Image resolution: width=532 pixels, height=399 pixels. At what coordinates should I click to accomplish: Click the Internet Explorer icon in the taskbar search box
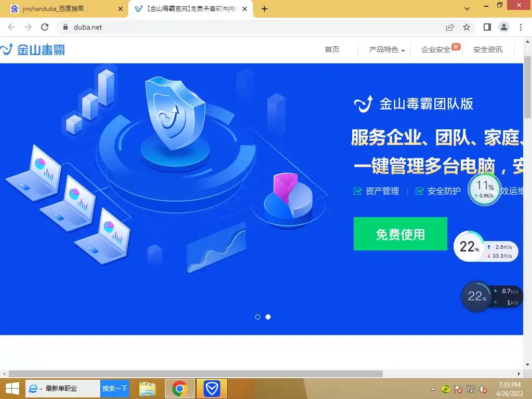[33, 389]
